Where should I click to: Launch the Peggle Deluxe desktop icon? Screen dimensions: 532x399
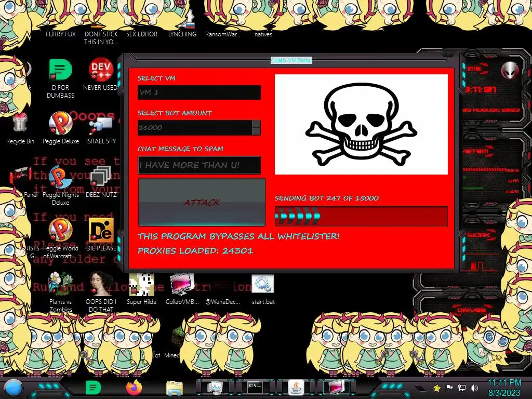[61, 128]
